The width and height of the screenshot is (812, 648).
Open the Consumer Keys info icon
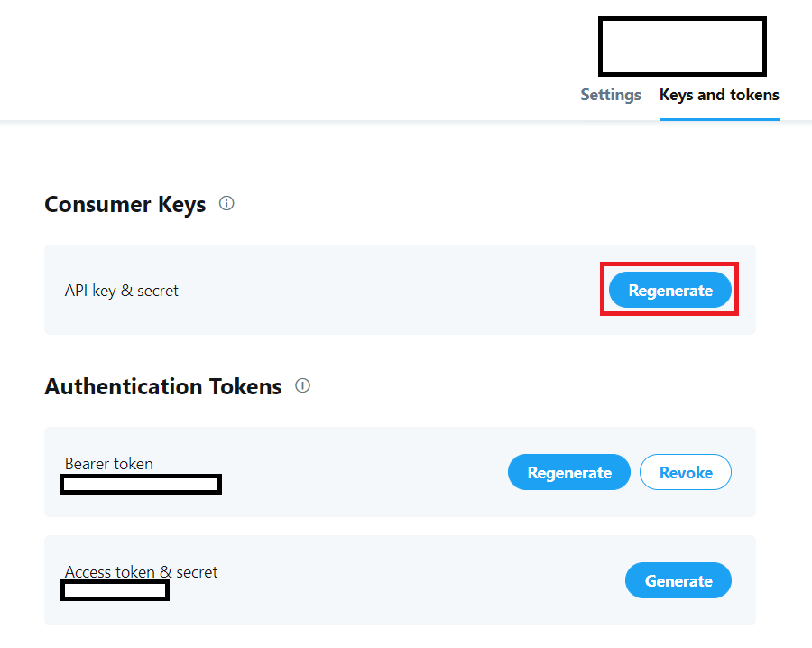pos(226,203)
